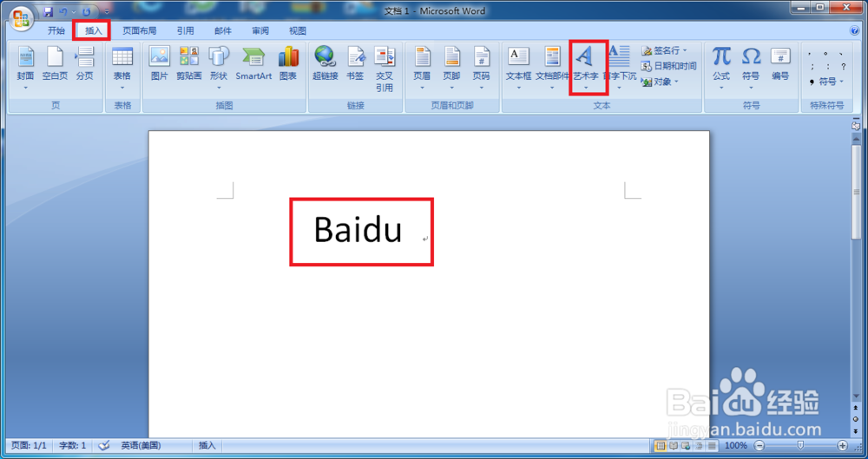This screenshot has height=459, width=868.
Task: Click the zoom slider thumb
Action: pos(800,445)
